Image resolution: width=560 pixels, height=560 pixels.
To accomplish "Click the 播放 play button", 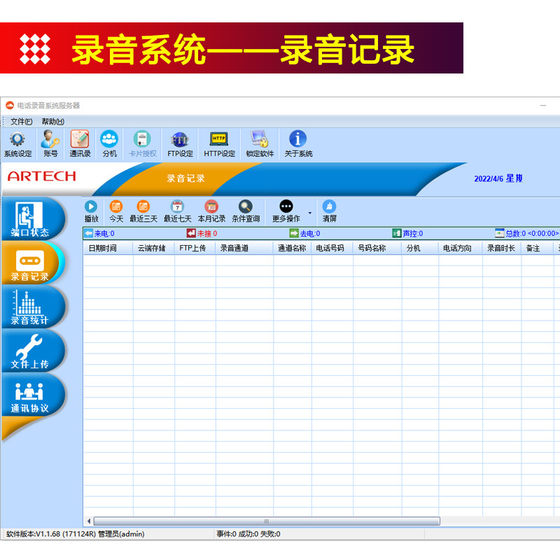I will pyautogui.click(x=91, y=211).
